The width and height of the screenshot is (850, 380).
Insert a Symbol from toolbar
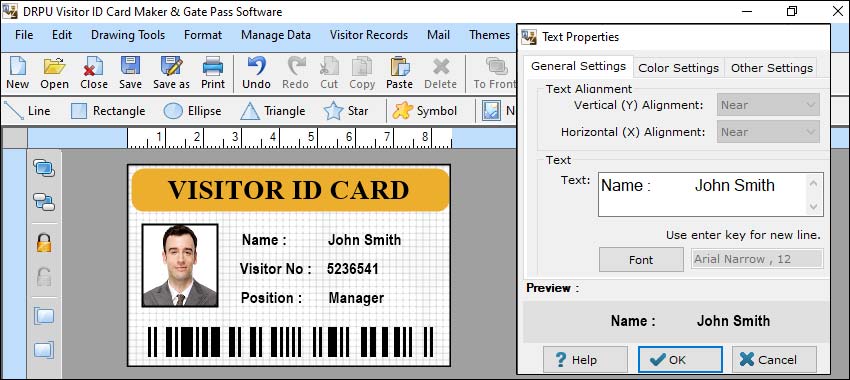(x=425, y=111)
